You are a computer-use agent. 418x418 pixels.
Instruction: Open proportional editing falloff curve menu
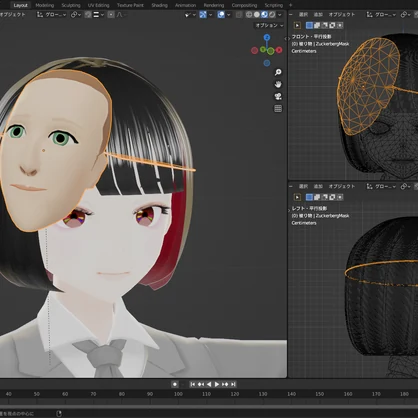tap(120, 15)
